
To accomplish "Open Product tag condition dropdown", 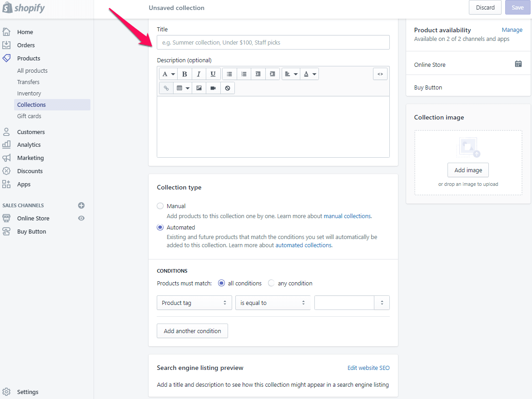I will point(194,303).
